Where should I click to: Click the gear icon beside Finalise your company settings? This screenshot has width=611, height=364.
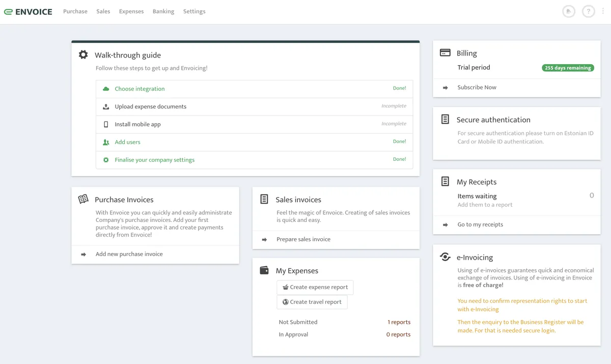point(106,160)
